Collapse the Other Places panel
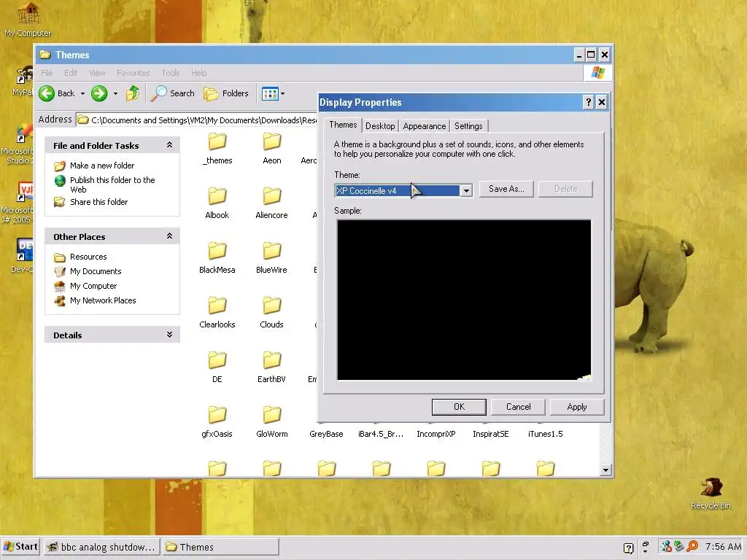This screenshot has width=747, height=560. [169, 236]
